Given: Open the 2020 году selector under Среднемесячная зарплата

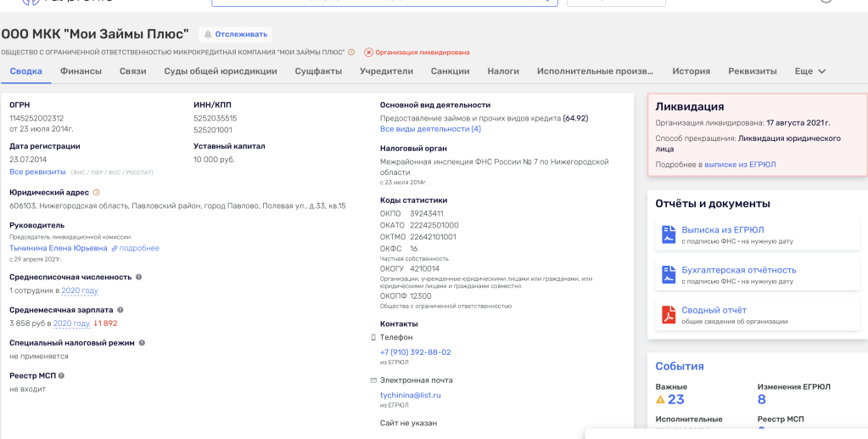Looking at the screenshot, I should pos(71,324).
